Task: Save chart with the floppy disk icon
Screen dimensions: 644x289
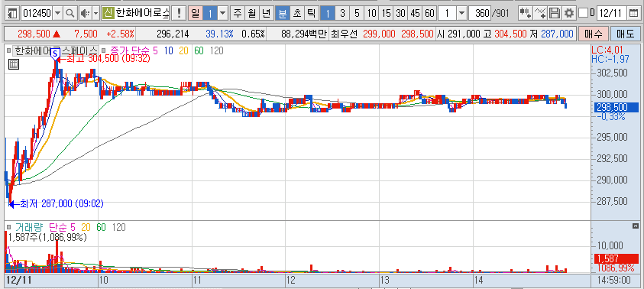Action: click(x=555, y=14)
